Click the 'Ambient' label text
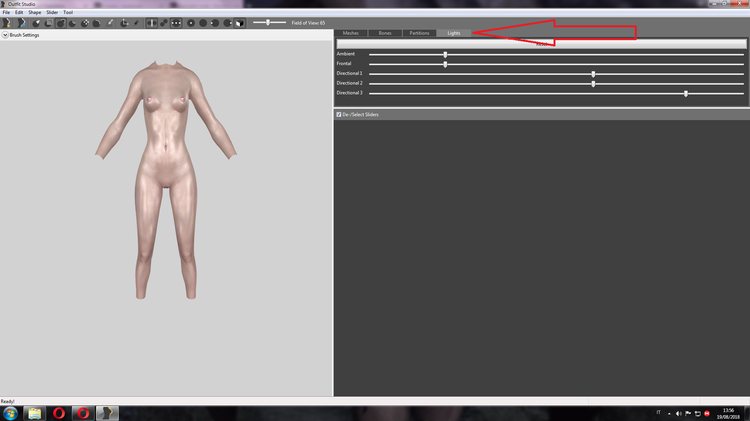The width and height of the screenshot is (750, 421). pyautogui.click(x=345, y=54)
